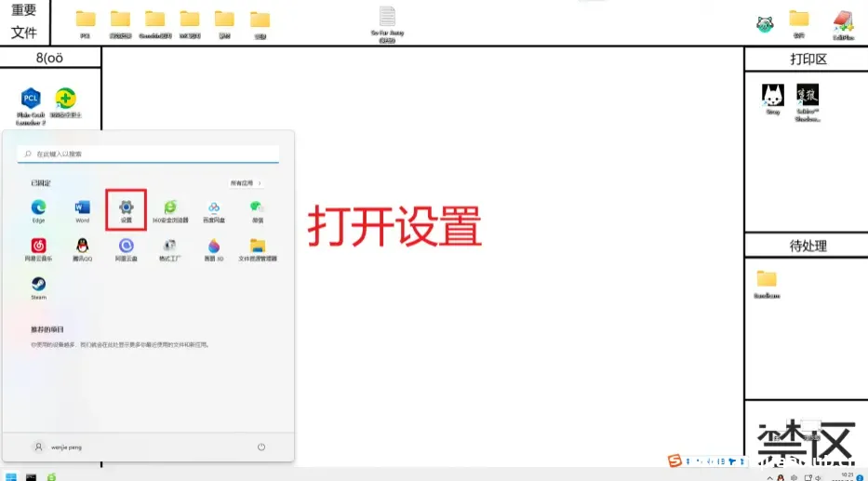The image size is (868, 481).
Task: Open the green WeChat app
Action: click(258, 211)
